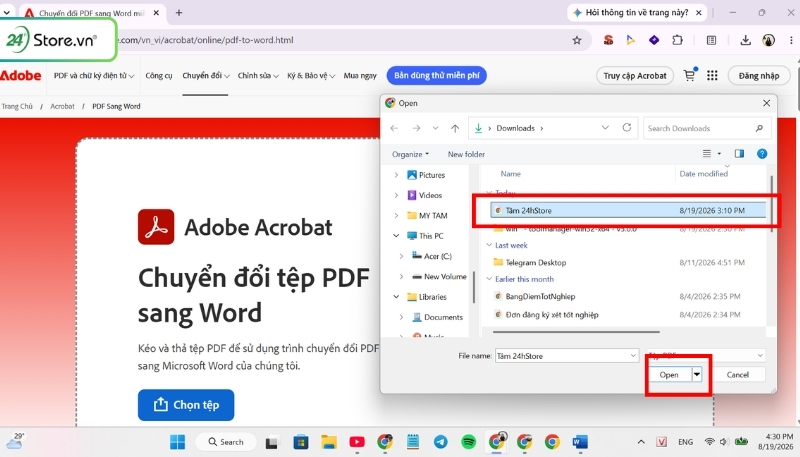This screenshot has height=457, width=800.
Task: Select Documents in the tree
Action: click(443, 317)
